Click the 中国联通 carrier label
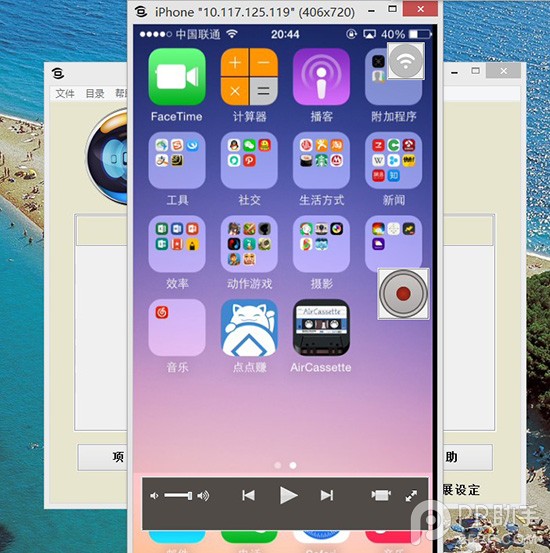550x553 pixels. coord(198,34)
